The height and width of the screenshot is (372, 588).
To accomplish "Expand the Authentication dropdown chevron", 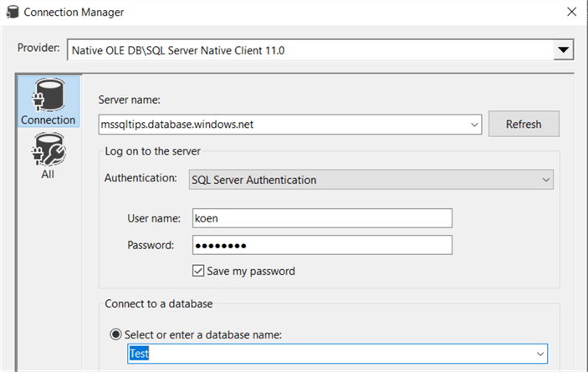I will point(546,180).
